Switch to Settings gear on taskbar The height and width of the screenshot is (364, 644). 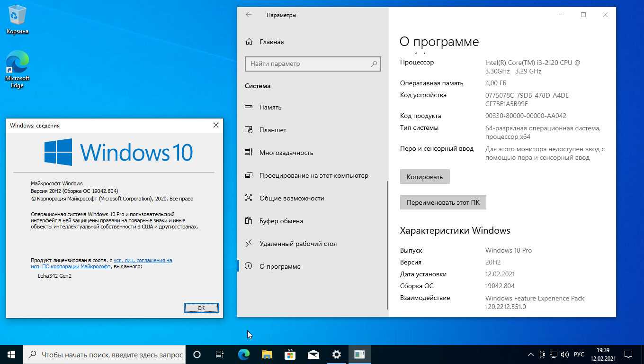[x=336, y=354]
